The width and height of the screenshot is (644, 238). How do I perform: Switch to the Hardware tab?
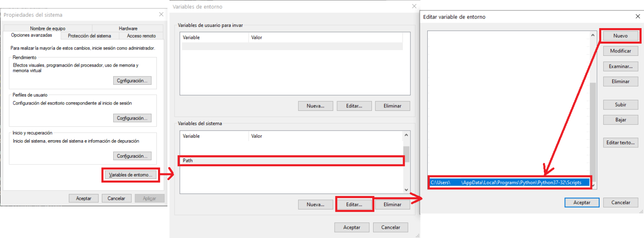point(128,29)
